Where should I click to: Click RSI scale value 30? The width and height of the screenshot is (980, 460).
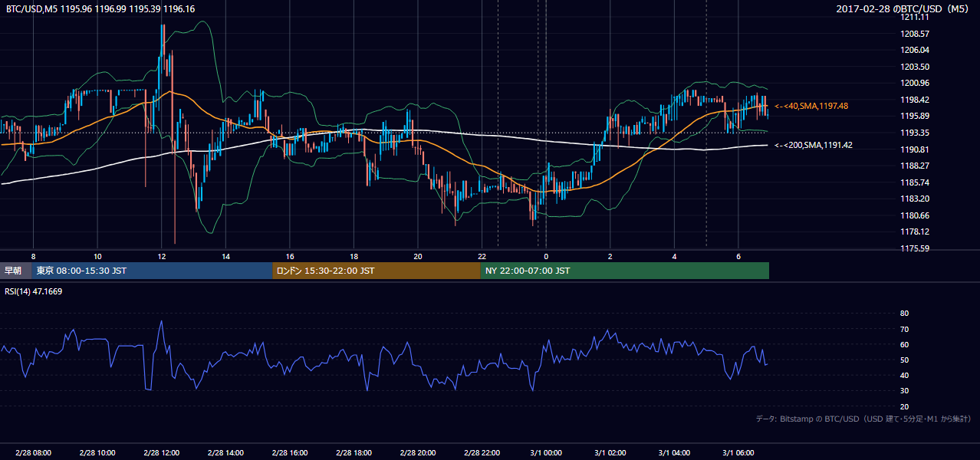coord(904,391)
